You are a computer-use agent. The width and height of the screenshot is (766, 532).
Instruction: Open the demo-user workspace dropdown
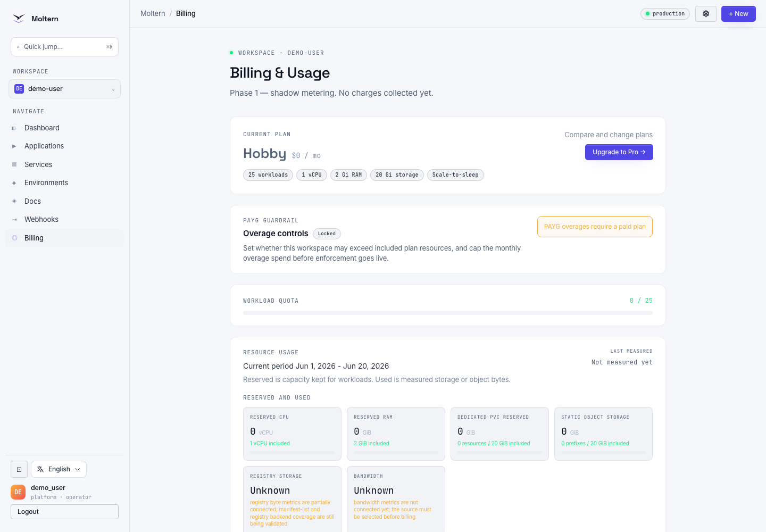pos(64,89)
